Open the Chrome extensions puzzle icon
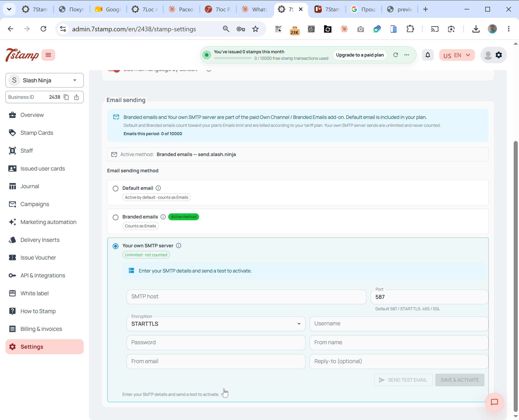The height and width of the screenshot is (420, 519). click(x=410, y=29)
